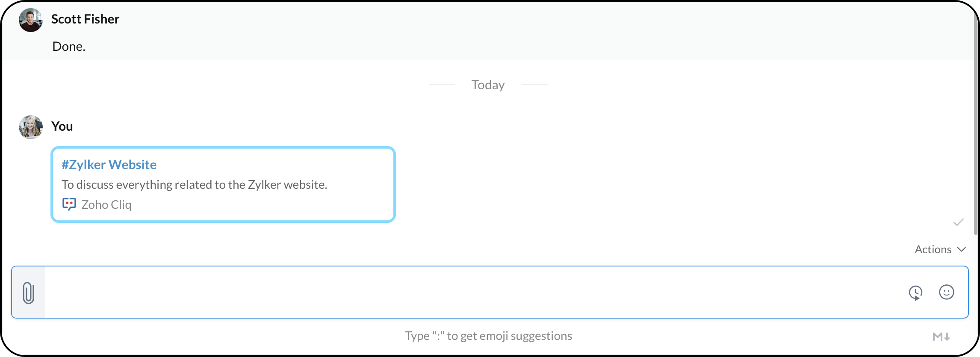The width and height of the screenshot is (980, 357).
Task: Click the message sent checkmark icon
Action: click(958, 222)
